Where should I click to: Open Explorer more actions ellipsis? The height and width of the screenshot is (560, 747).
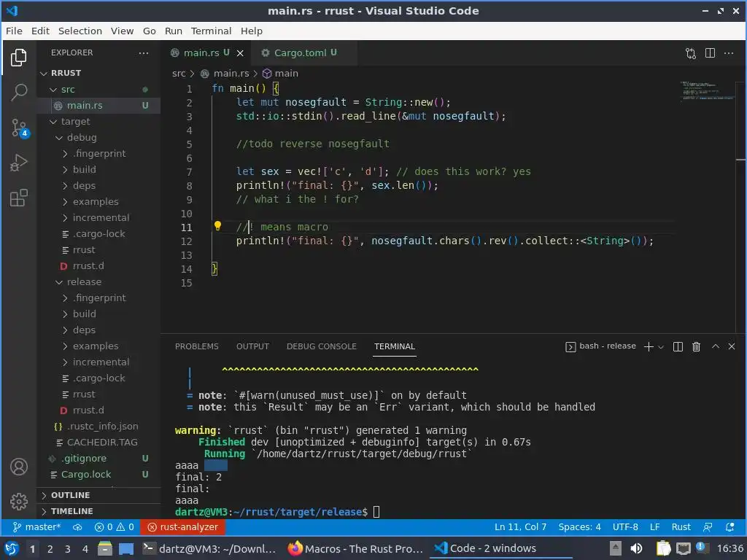pyautogui.click(x=144, y=52)
